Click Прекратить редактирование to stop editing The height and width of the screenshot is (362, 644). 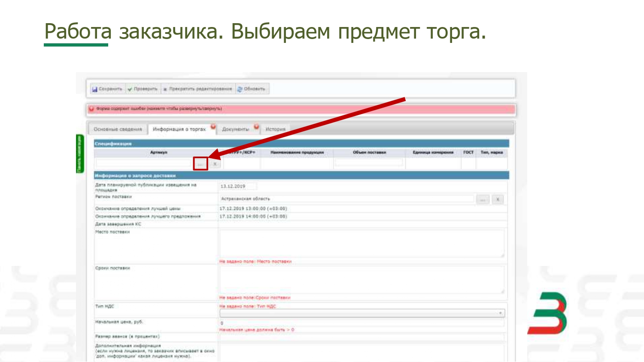pos(197,89)
